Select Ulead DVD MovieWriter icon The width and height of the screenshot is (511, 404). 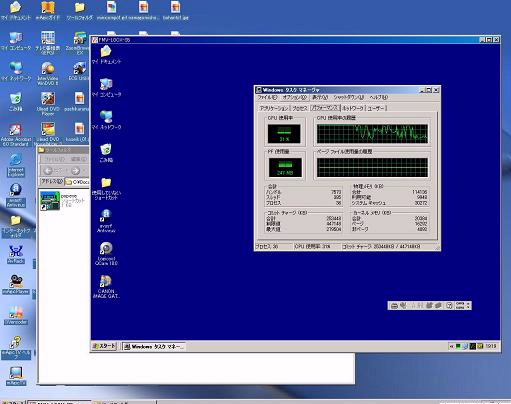click(48, 135)
